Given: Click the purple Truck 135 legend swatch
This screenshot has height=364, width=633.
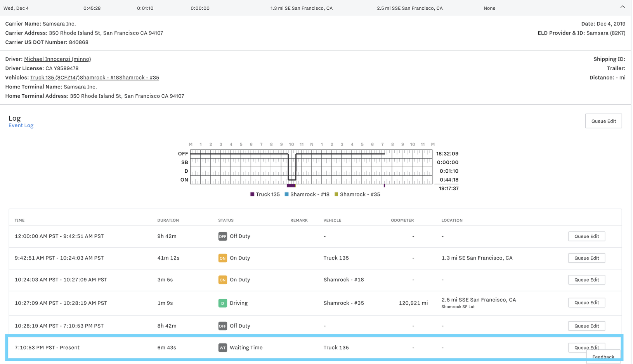Looking at the screenshot, I should [252, 194].
